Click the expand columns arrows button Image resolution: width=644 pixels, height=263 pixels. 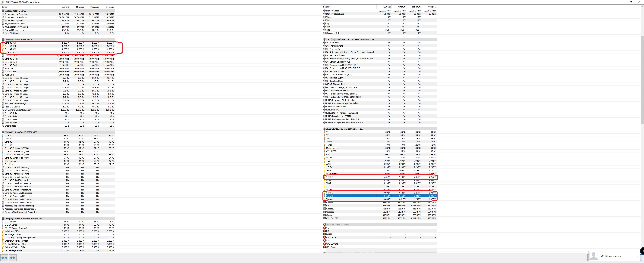pos(5,258)
